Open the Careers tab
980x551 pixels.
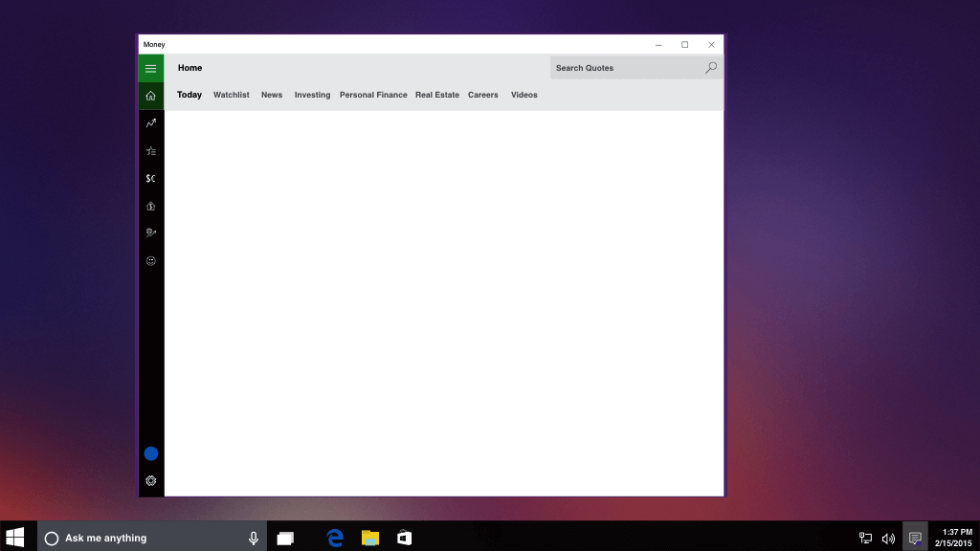coord(483,95)
